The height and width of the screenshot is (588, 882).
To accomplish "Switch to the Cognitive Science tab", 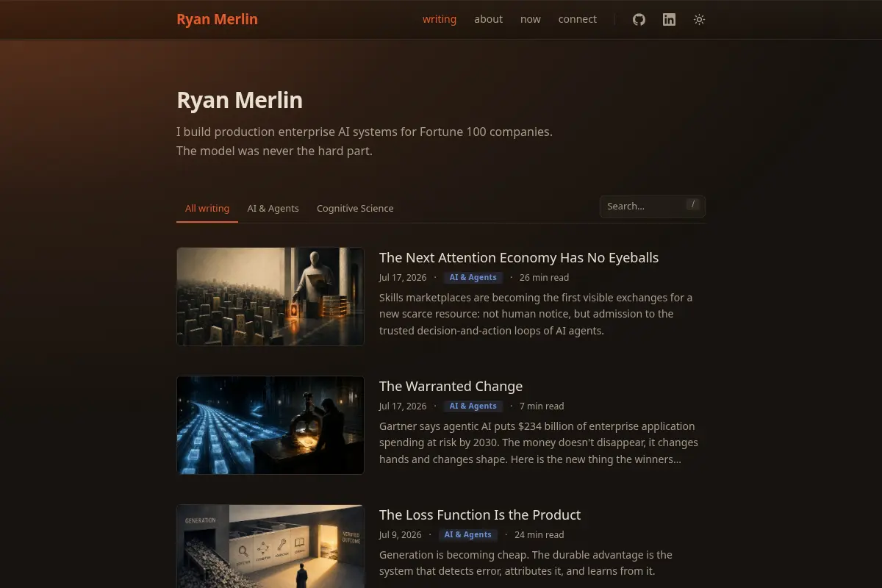I will pyautogui.click(x=355, y=208).
